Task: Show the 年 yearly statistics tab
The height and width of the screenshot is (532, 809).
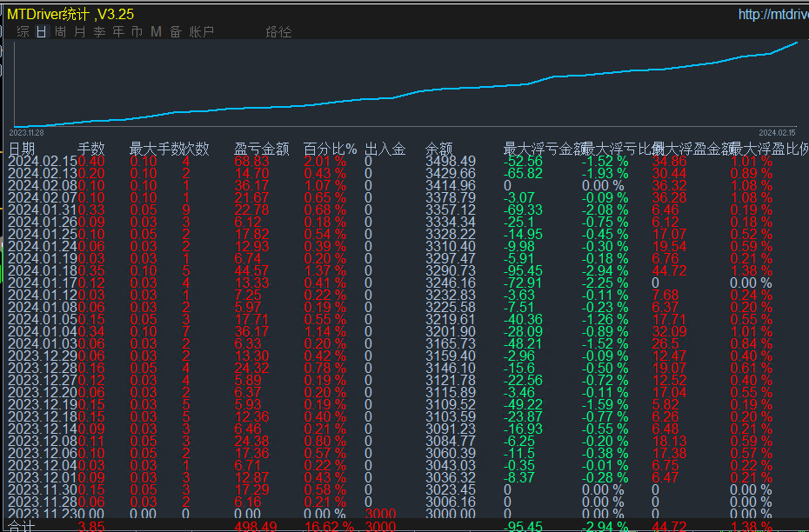Action: coord(118,32)
